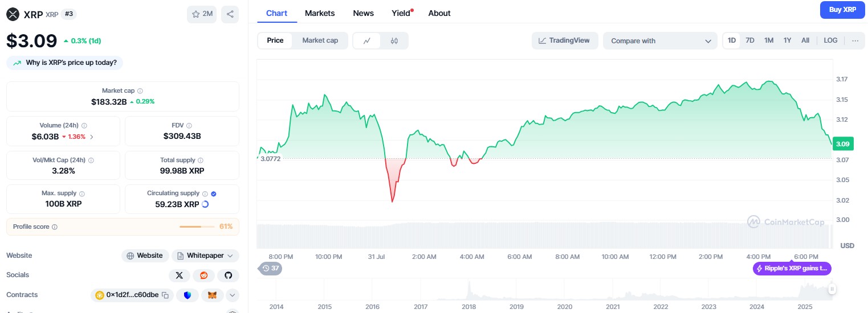Open the Reddit social link
The image size is (868, 313).
204,275
